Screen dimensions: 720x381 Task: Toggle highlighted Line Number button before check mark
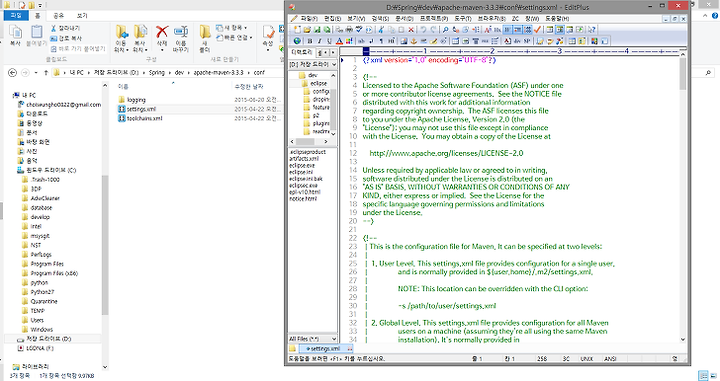coord(527,29)
